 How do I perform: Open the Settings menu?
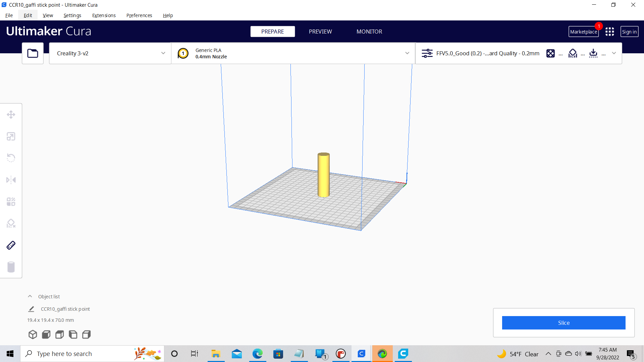(72, 15)
